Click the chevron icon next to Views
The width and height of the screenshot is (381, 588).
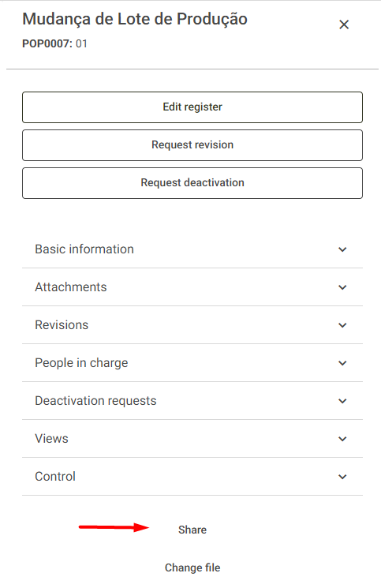click(342, 439)
